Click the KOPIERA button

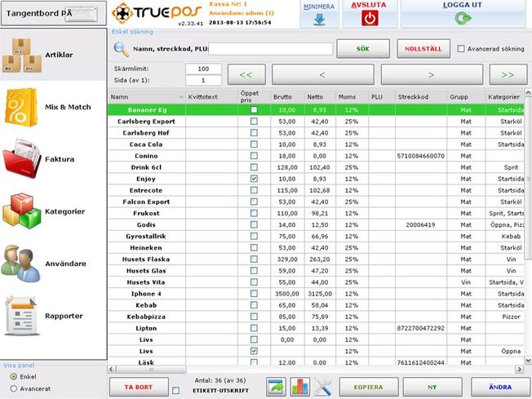pyautogui.click(x=369, y=387)
